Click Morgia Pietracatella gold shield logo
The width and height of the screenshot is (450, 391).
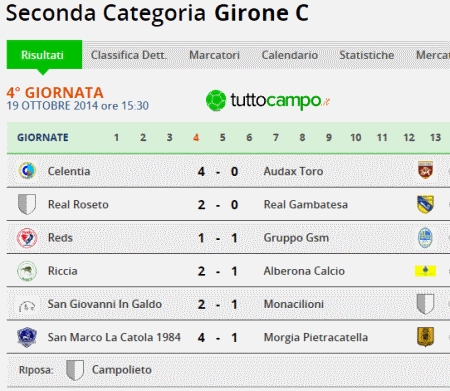click(425, 337)
